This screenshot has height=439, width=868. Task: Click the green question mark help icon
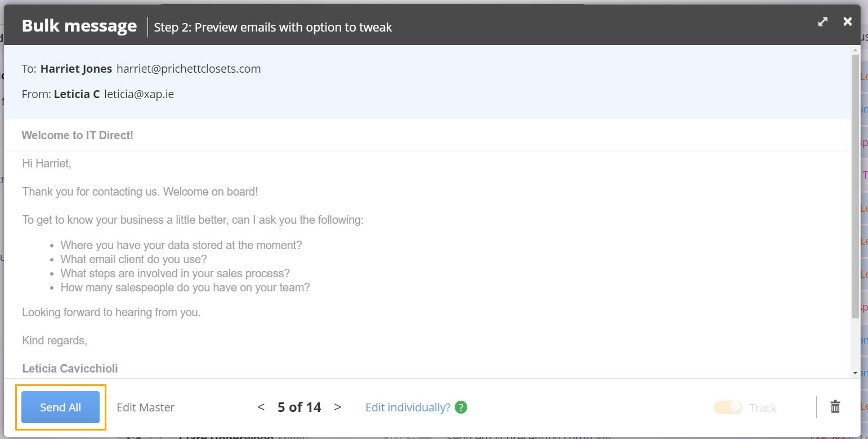[461, 407]
